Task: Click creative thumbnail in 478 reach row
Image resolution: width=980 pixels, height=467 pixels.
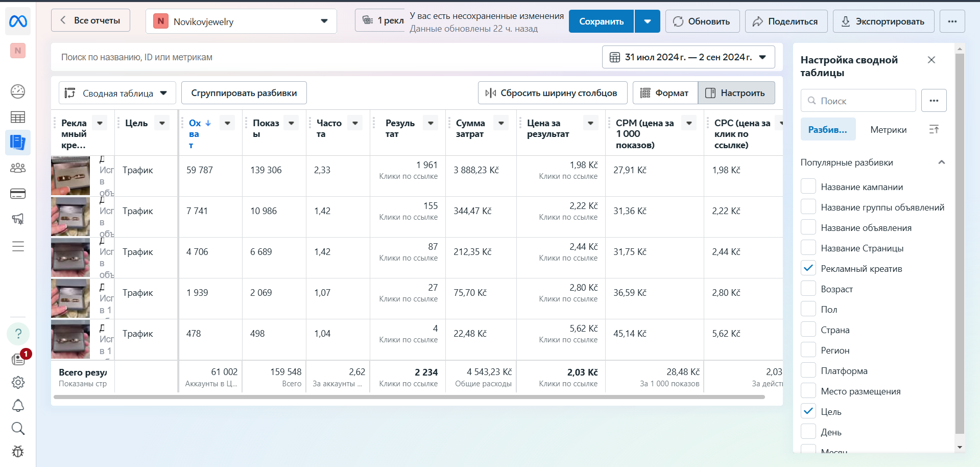Action: (x=70, y=339)
